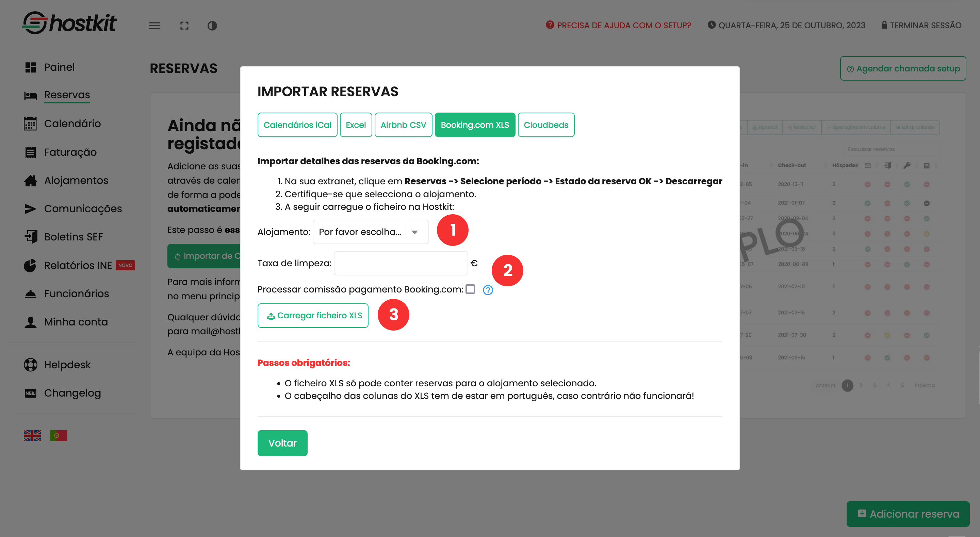Click the key icon column header

click(x=907, y=165)
